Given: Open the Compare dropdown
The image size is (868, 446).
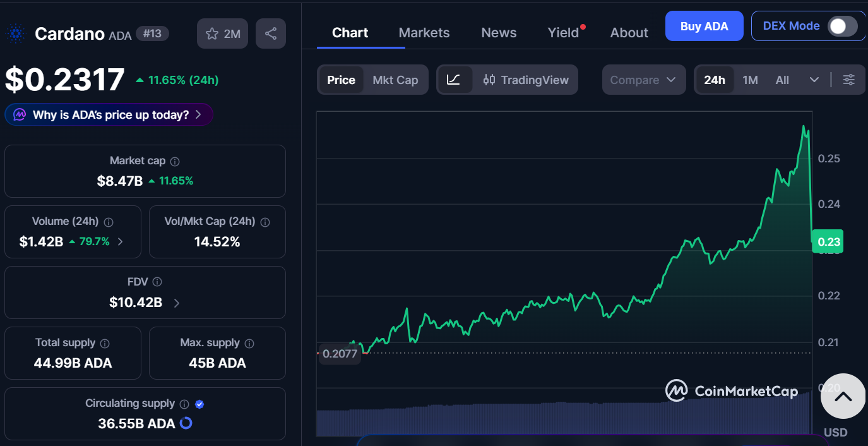Looking at the screenshot, I should pyautogui.click(x=644, y=80).
